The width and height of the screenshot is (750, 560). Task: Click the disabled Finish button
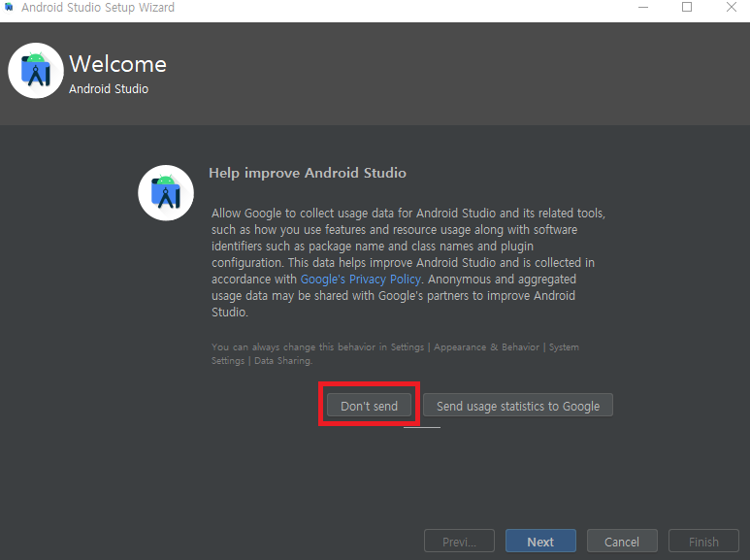point(703,542)
